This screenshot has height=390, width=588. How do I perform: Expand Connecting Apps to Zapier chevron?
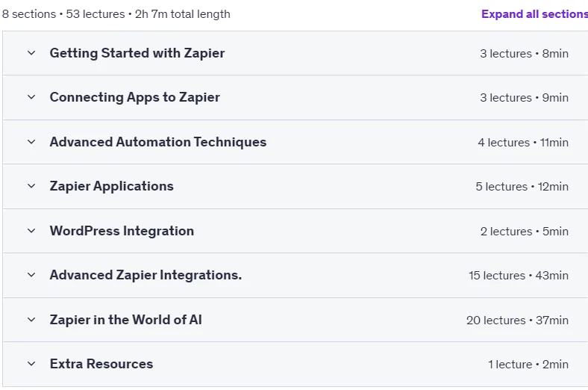(x=31, y=97)
